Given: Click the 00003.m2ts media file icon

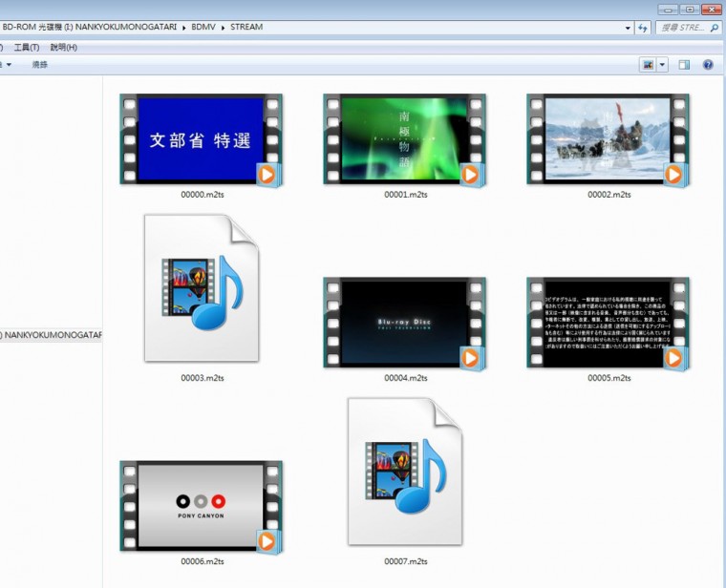Looking at the screenshot, I should (202, 287).
